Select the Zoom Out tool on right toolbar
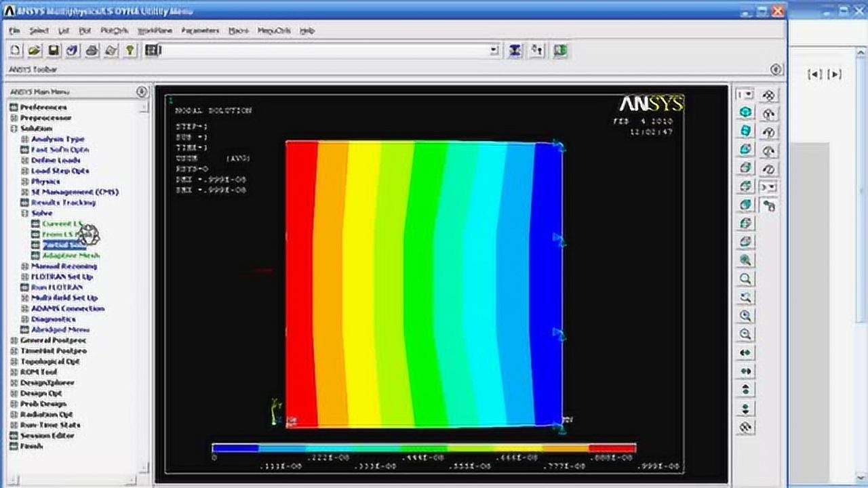 [744, 335]
